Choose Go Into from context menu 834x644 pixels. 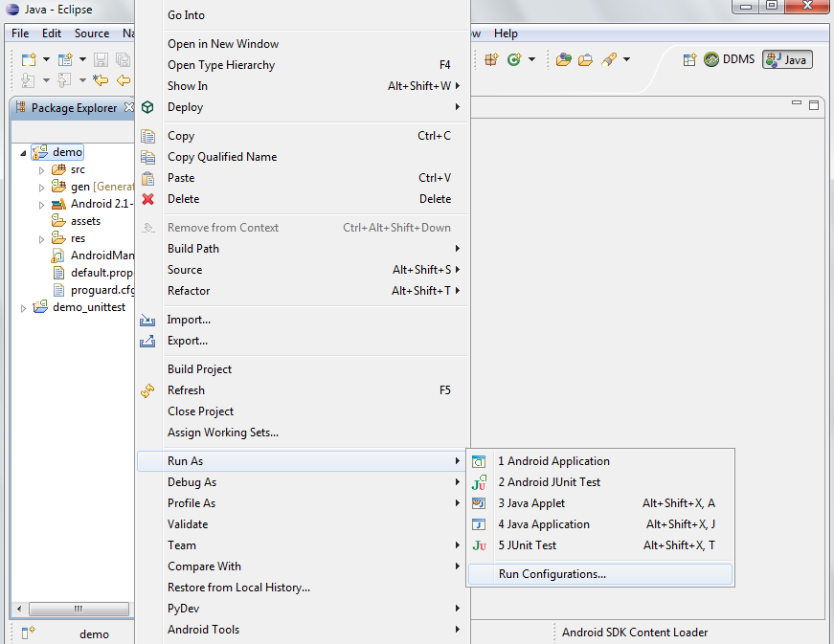tap(303, 15)
